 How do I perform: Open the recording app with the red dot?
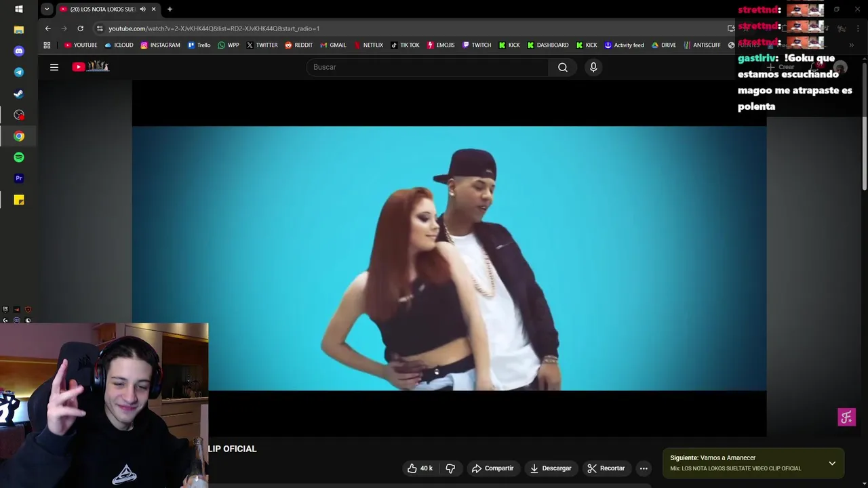[19, 115]
